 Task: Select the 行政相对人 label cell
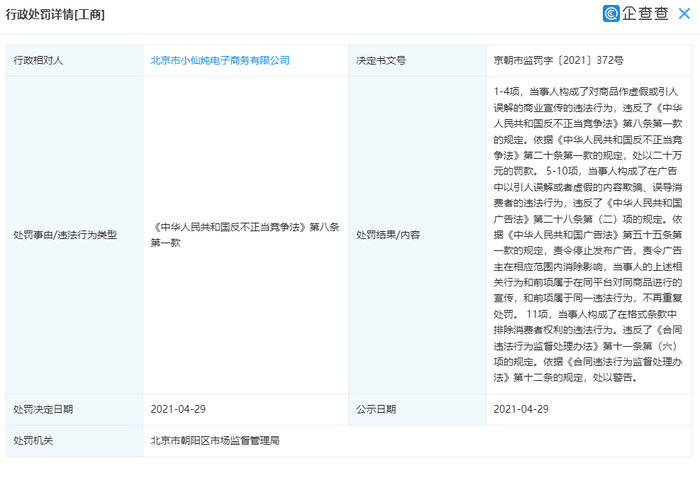pos(74,61)
